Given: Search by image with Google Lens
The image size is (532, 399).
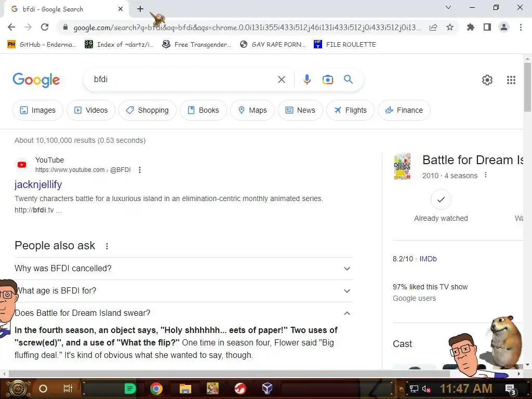Looking at the screenshot, I should coord(327,79).
